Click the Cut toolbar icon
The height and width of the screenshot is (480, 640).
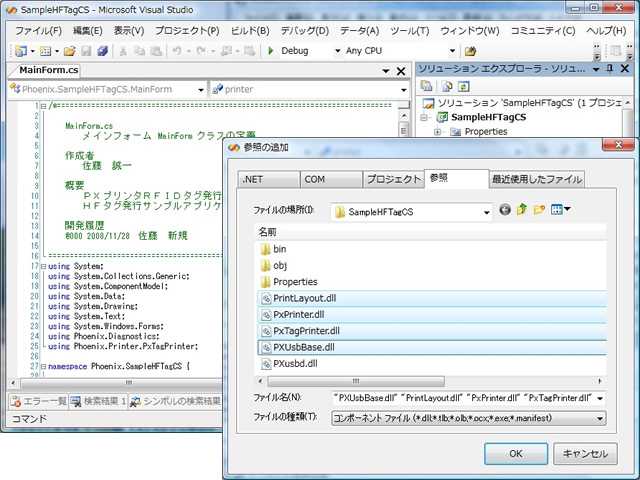click(x=122, y=51)
